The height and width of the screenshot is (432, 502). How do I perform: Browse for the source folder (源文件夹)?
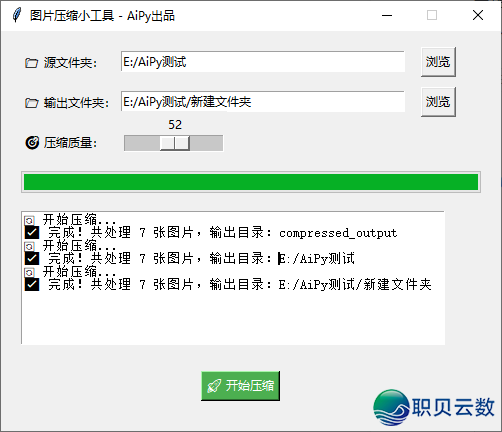click(x=438, y=62)
